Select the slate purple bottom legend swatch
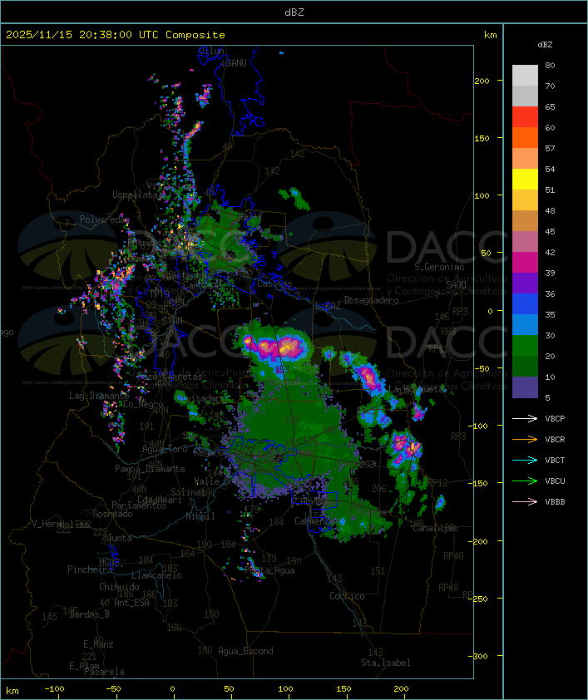The height and width of the screenshot is (700, 588). tap(525, 387)
